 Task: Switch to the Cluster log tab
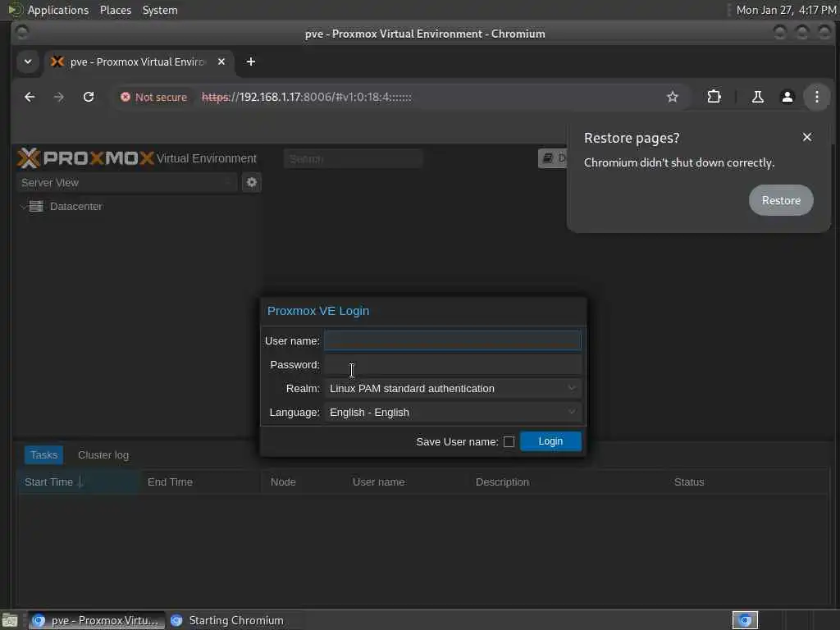[103, 454]
